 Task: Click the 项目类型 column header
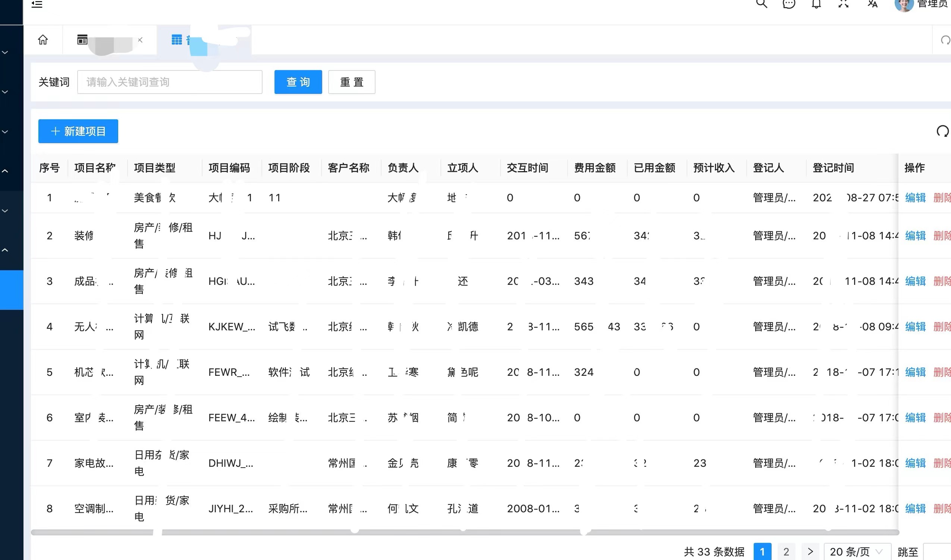click(x=155, y=168)
